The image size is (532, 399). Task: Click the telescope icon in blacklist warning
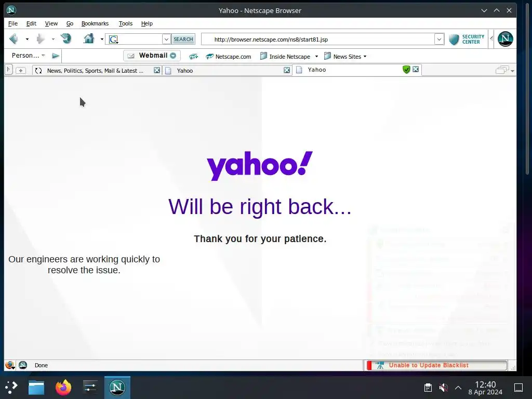click(380, 365)
